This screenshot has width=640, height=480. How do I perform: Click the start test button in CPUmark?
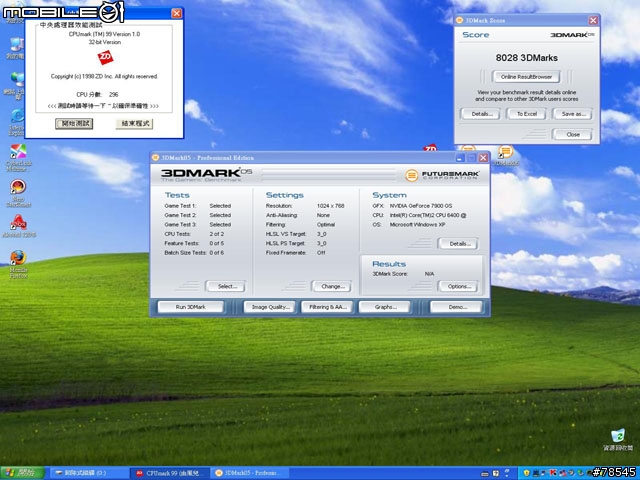point(74,123)
